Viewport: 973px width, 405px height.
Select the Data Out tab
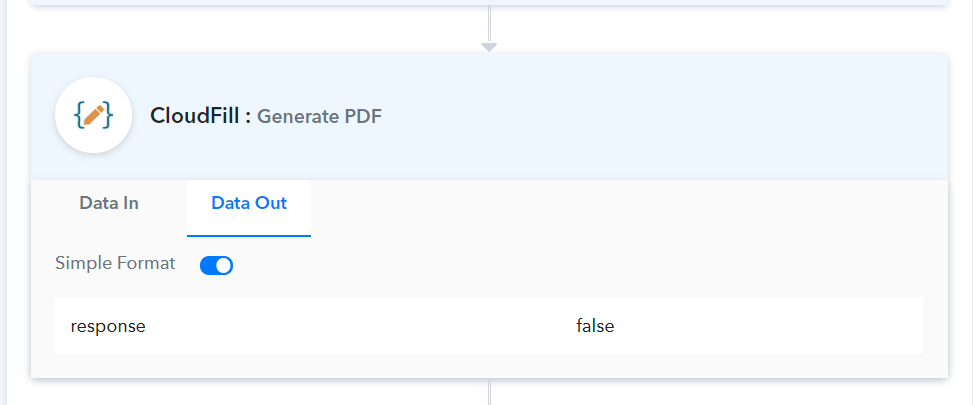tap(249, 203)
